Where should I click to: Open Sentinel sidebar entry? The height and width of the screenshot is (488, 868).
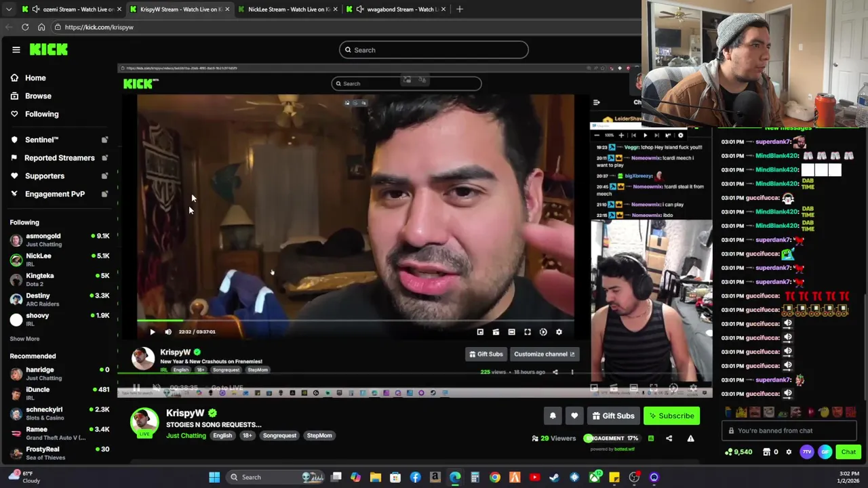41,140
